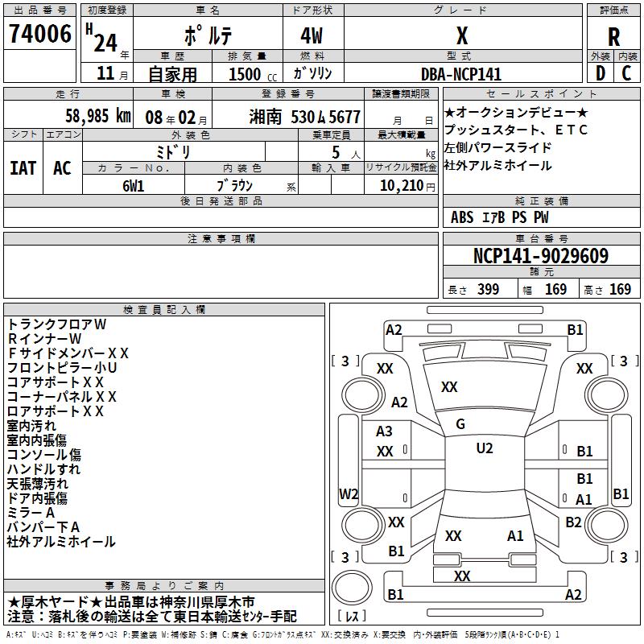644x644 pixels.
Task: Select the displacement value 1500 cc
Action: pos(253,74)
